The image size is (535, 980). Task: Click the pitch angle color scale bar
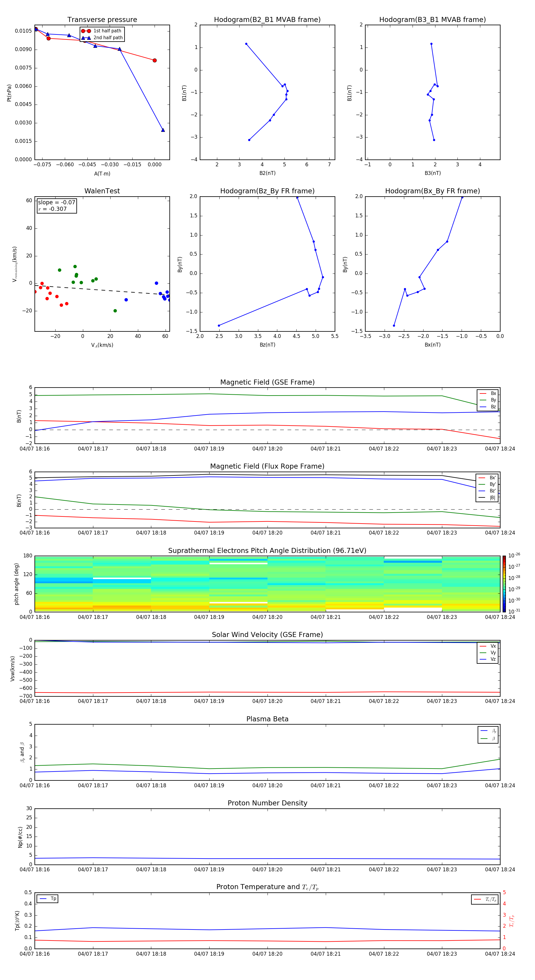pos(504,584)
